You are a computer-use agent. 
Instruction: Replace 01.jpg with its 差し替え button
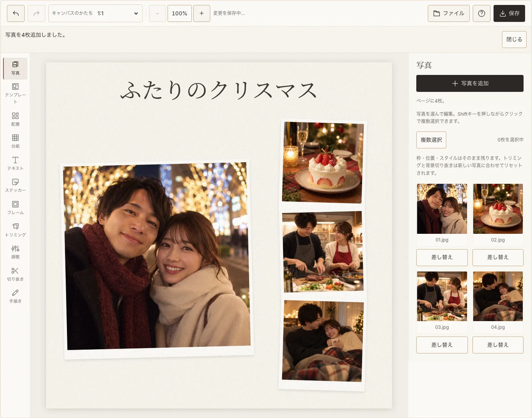[442, 257]
